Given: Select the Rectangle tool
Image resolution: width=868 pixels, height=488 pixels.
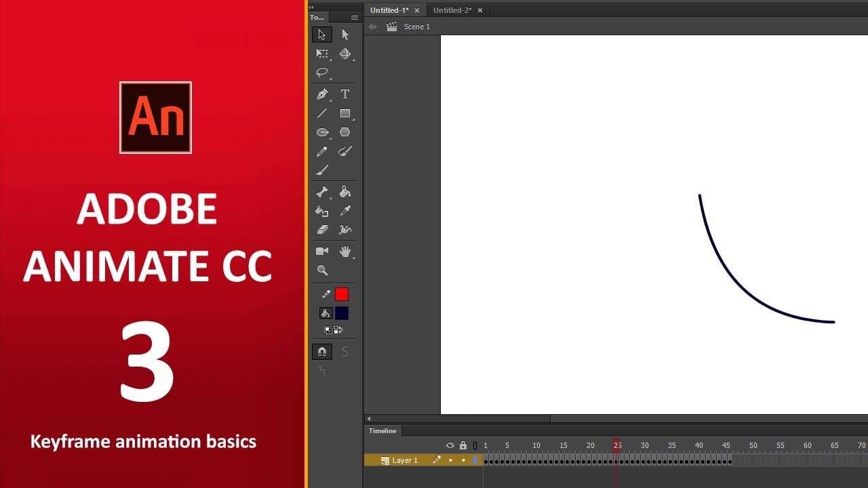Looking at the screenshot, I should coord(345,113).
